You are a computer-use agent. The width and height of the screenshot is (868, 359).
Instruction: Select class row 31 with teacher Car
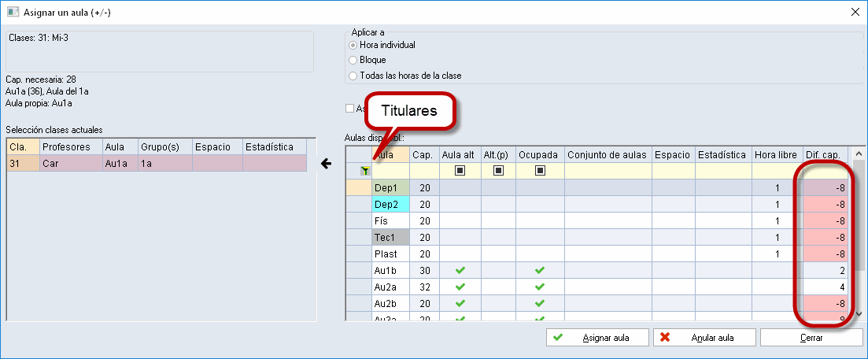[157, 164]
